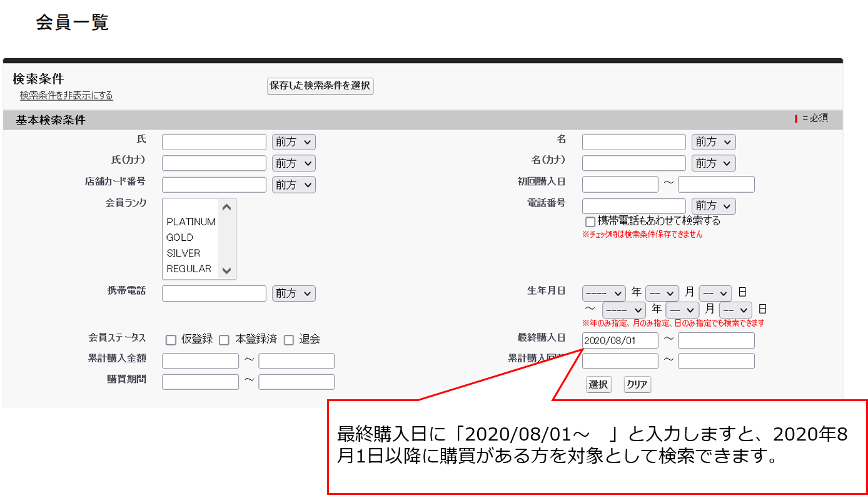Enable 携帯電話もあわせて検索する checkbox

coord(590,222)
